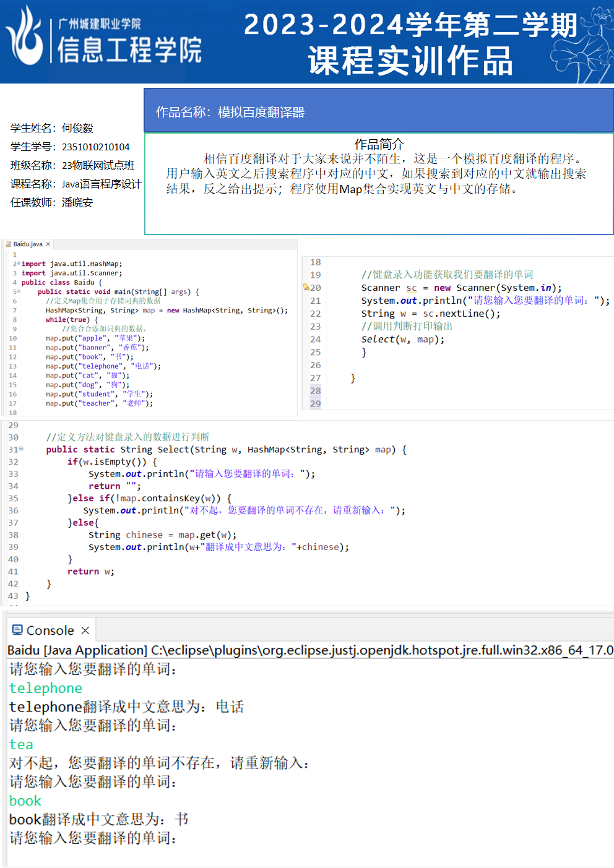The height and width of the screenshot is (868, 614).
Task: Click the blue project title banner
Action: [x=378, y=111]
